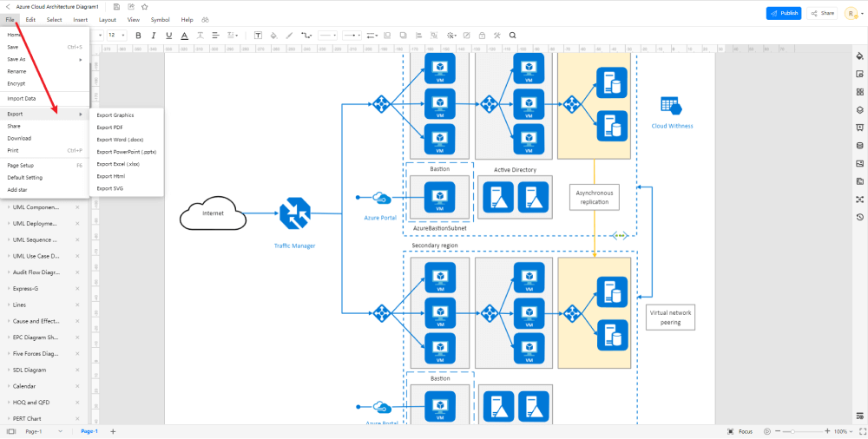868x439 pixels.
Task: Select the Page-1 tab
Action: [89, 431]
